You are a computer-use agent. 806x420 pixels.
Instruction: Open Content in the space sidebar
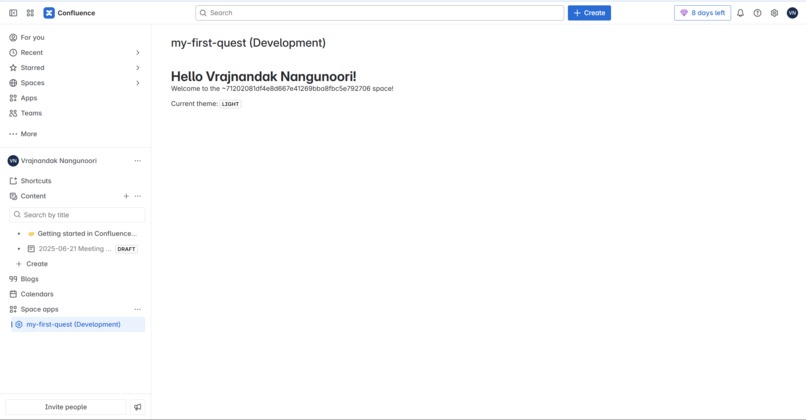click(x=33, y=196)
